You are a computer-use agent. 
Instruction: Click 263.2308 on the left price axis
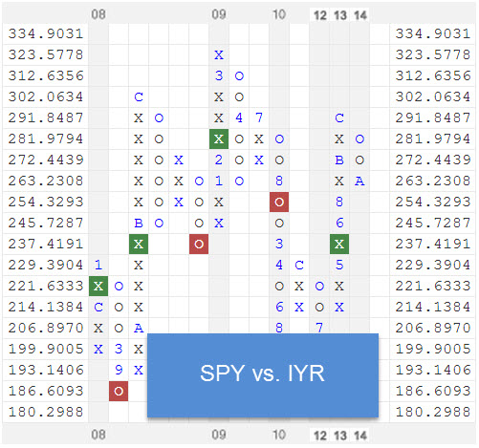(46, 181)
